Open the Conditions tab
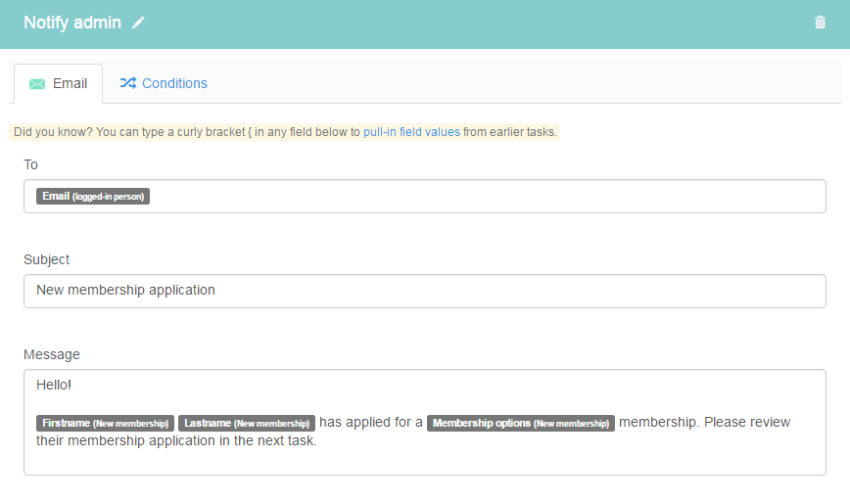The height and width of the screenshot is (504, 850). pos(164,83)
